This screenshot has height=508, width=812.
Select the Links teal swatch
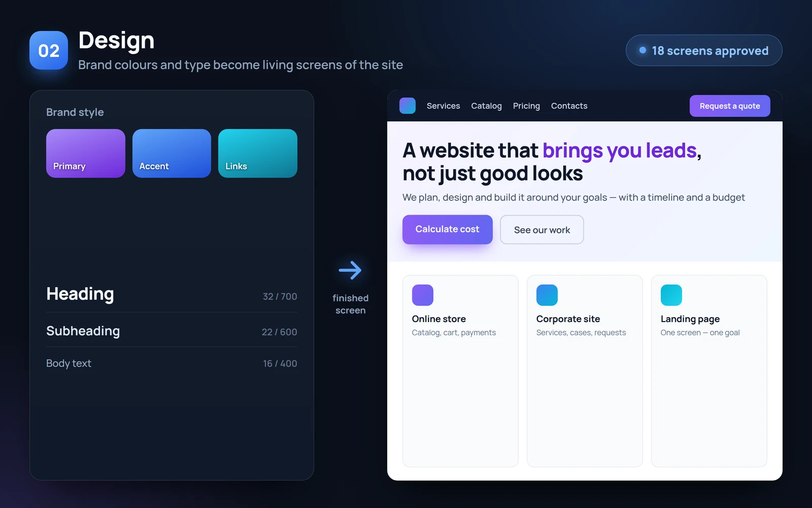tap(258, 153)
